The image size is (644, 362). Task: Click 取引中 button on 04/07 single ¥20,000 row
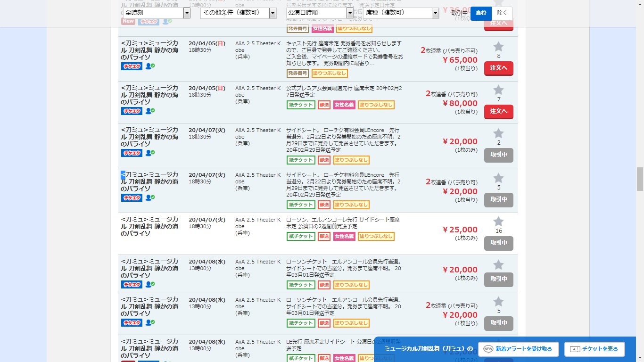(x=499, y=155)
